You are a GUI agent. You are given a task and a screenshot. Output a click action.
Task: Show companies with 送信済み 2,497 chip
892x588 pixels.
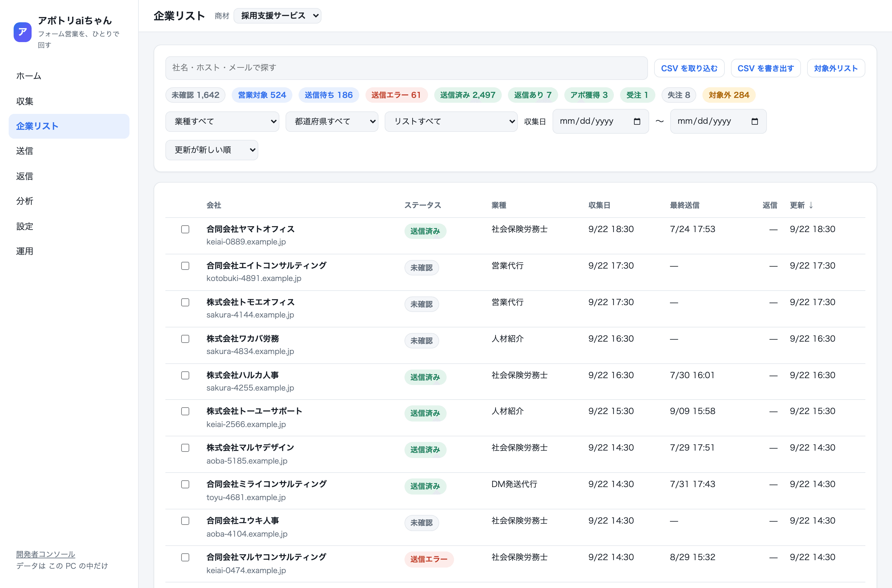pyautogui.click(x=468, y=95)
